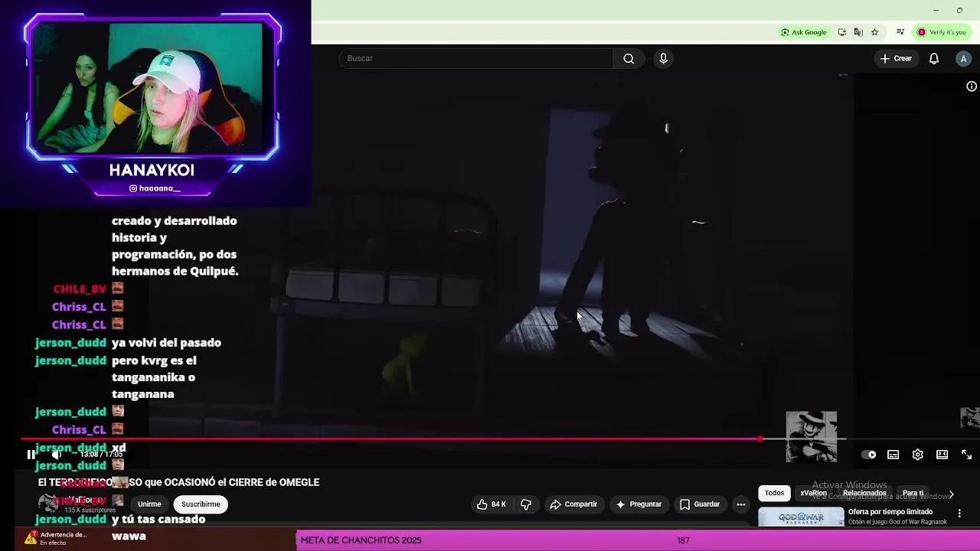Enter full screen mode
Screen dimensions: 980x551
(x=966, y=455)
